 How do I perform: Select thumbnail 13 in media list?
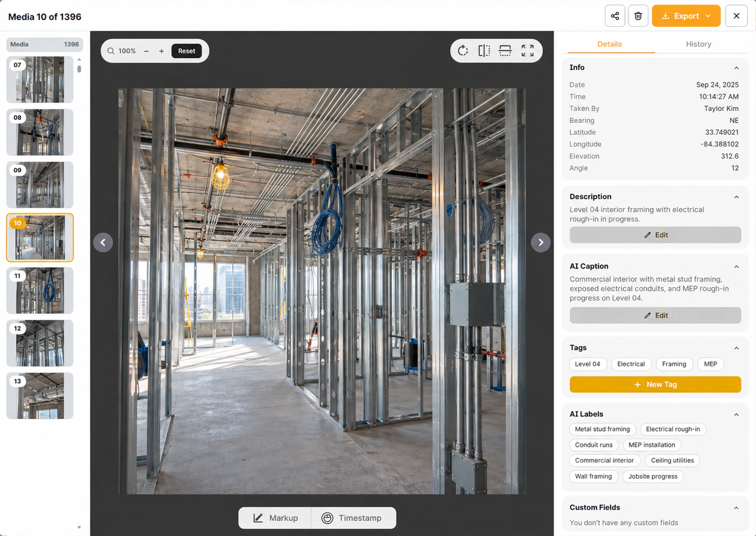point(40,396)
